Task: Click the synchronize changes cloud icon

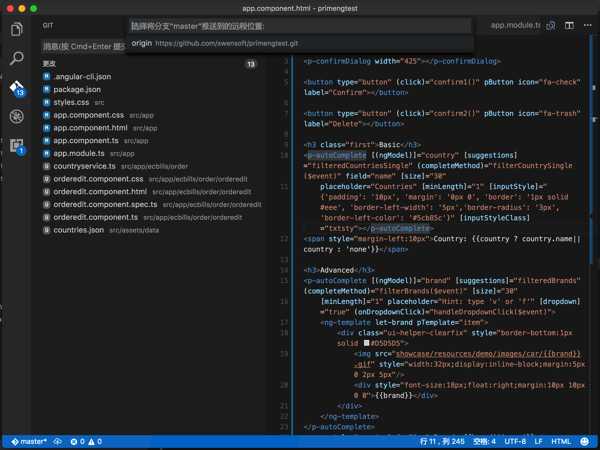Action: coord(57,442)
